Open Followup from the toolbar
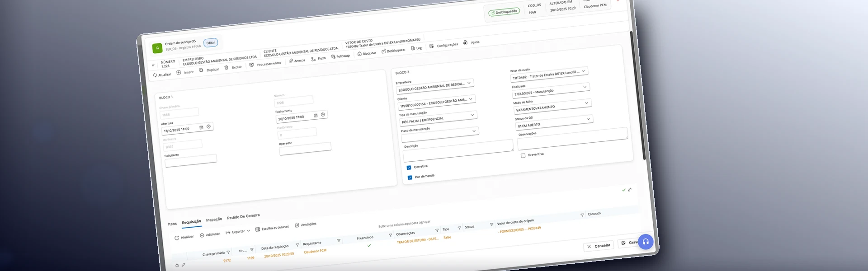Viewport: 868px width, 271px height. (340, 56)
